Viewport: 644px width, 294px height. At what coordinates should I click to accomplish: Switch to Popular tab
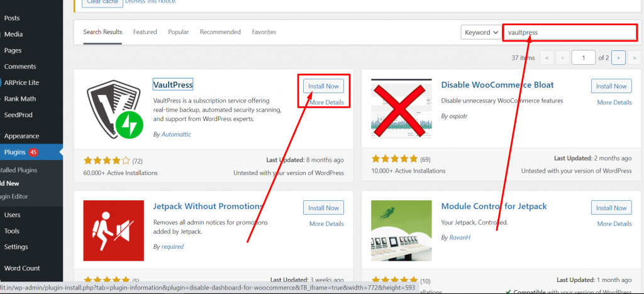pyautogui.click(x=179, y=31)
